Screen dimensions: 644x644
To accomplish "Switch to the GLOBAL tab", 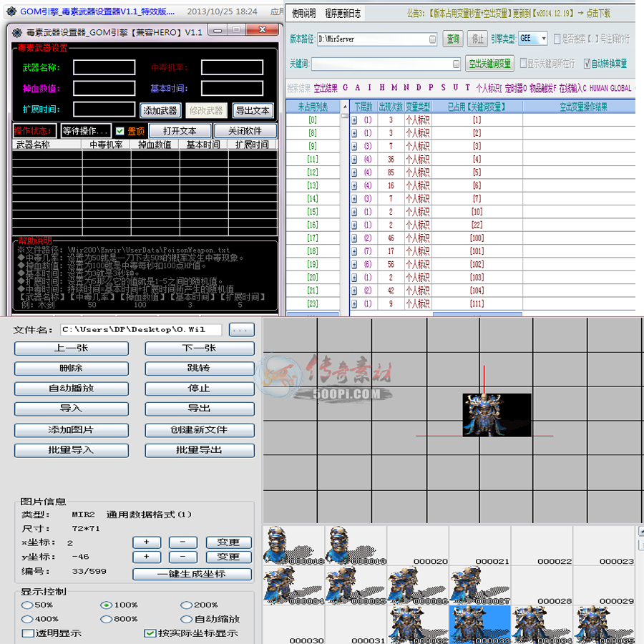I will (x=621, y=88).
